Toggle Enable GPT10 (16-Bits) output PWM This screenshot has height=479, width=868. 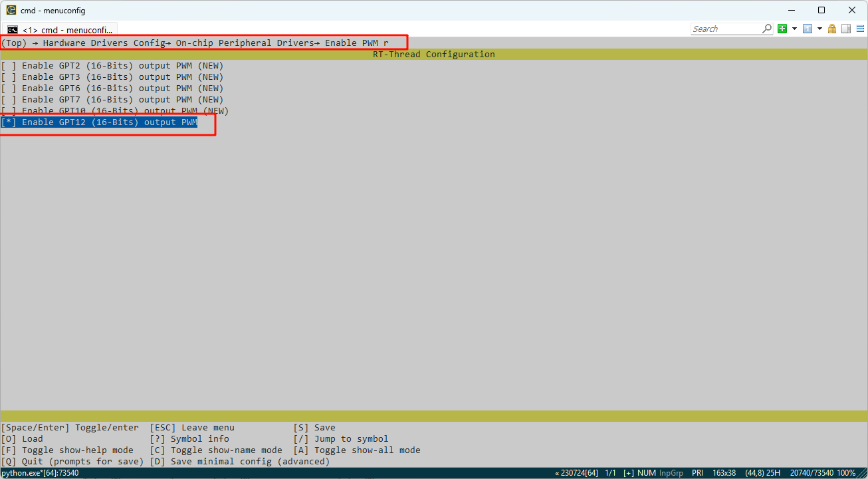coord(114,111)
